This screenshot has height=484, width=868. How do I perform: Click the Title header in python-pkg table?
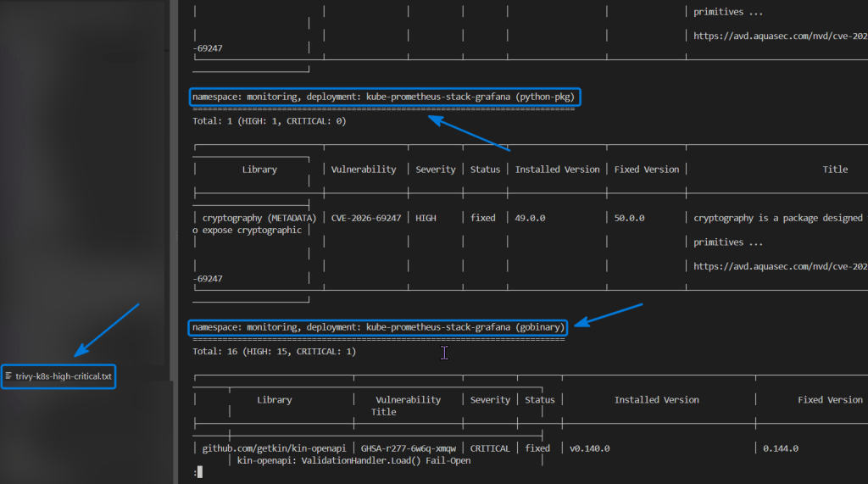click(835, 170)
